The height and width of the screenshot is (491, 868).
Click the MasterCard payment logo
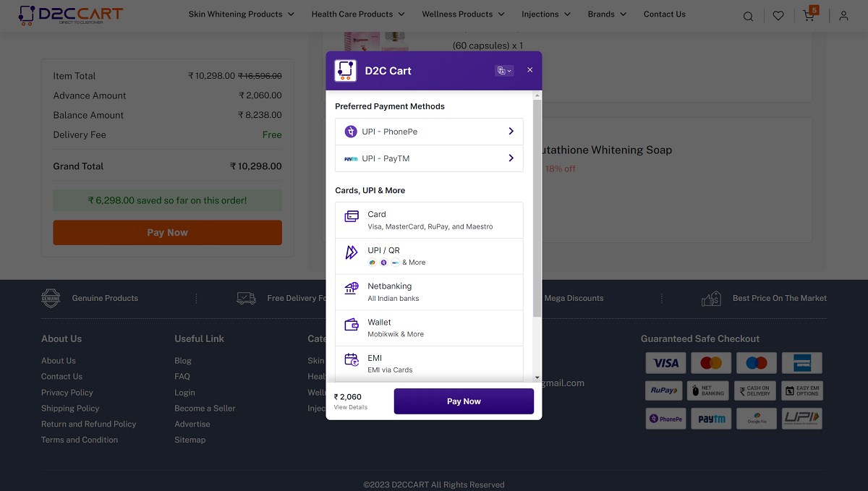(x=711, y=363)
